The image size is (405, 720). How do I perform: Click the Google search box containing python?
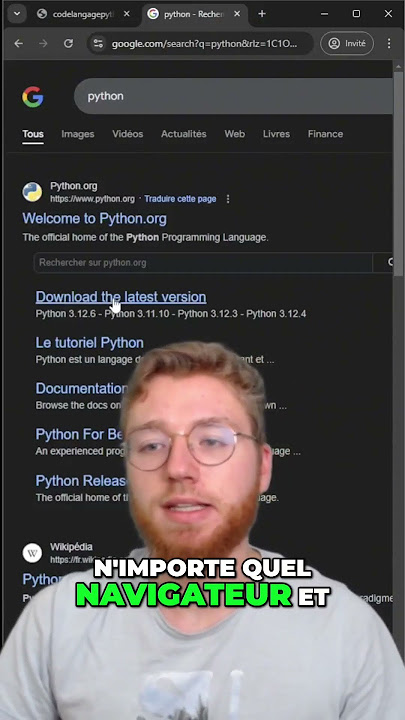pos(234,96)
